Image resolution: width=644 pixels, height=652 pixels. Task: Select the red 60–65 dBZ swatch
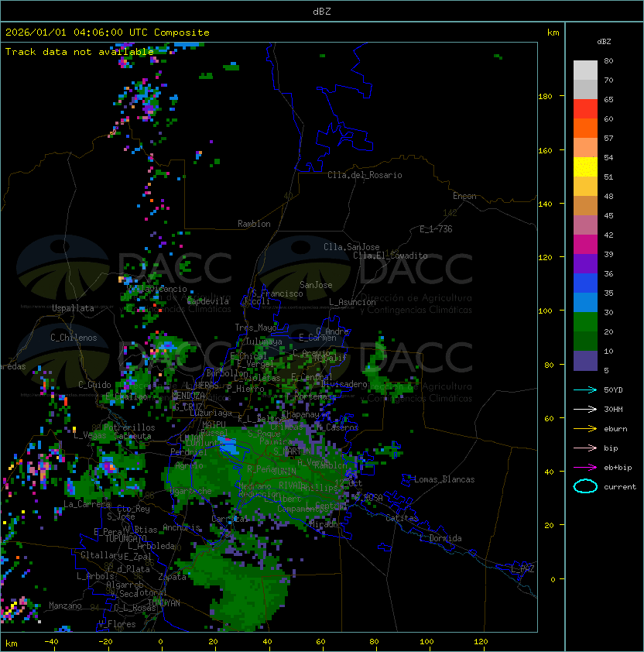pyautogui.click(x=585, y=109)
